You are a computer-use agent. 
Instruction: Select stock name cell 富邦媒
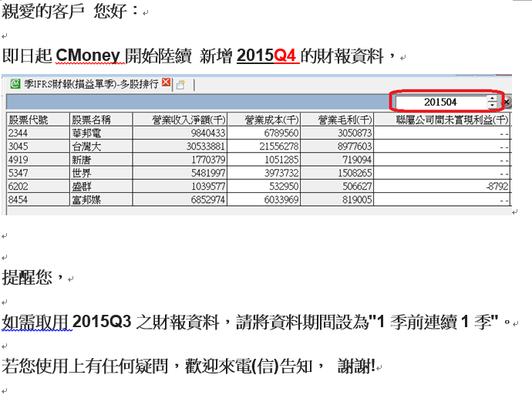(x=101, y=199)
